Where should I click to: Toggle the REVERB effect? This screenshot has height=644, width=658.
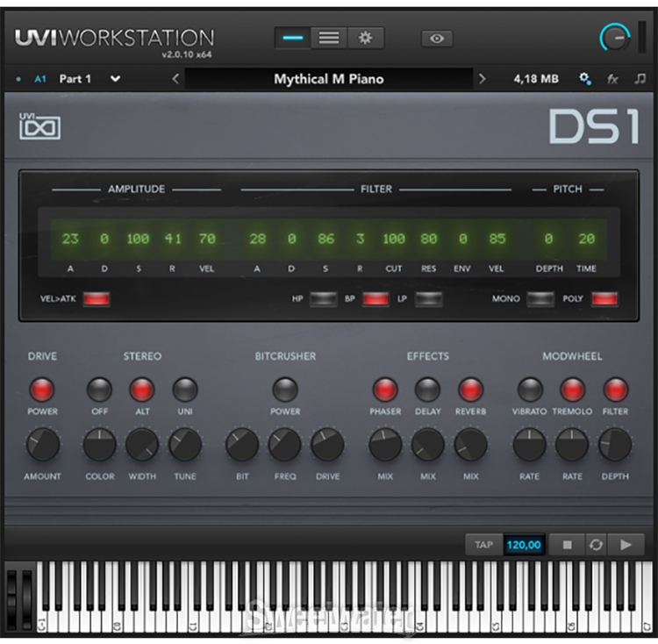pos(470,390)
